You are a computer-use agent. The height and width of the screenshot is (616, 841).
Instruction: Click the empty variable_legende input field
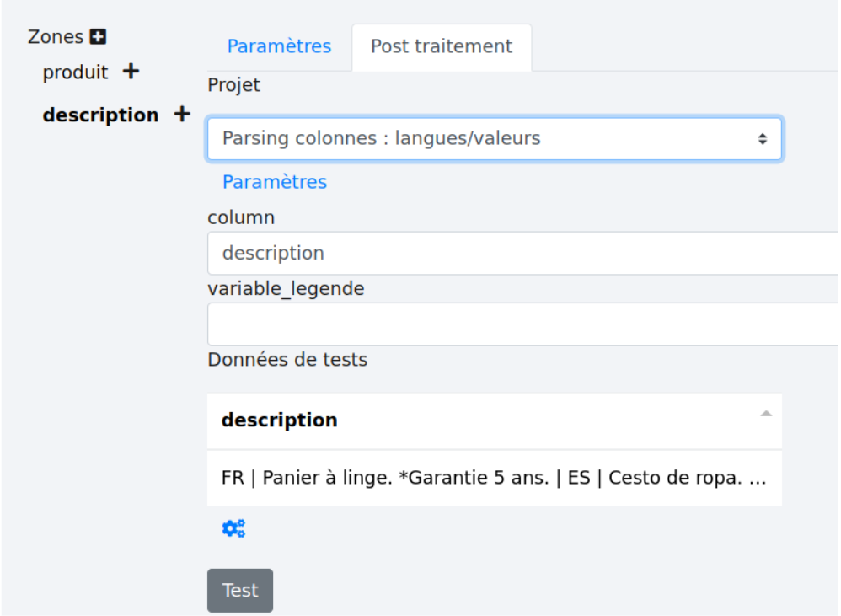point(522,324)
